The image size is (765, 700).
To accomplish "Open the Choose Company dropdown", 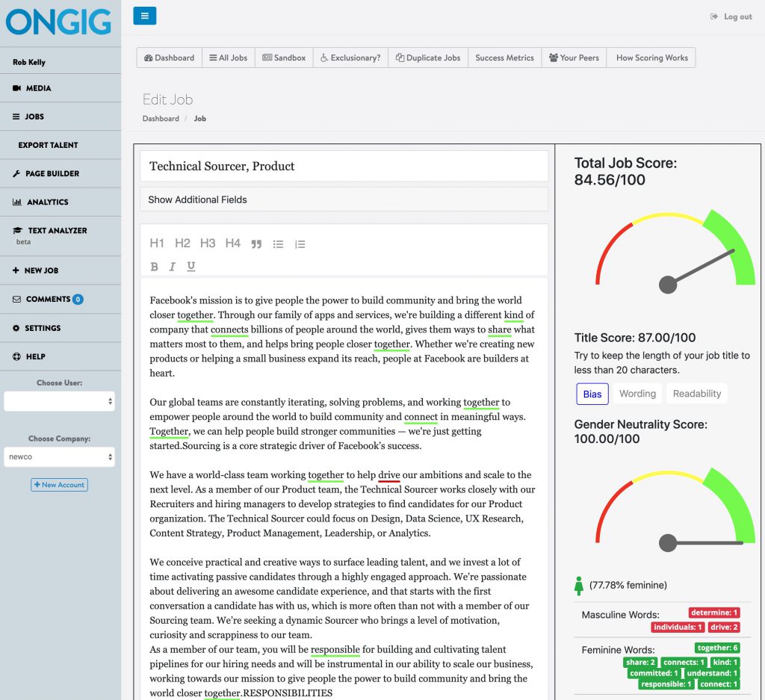I will coord(59,456).
